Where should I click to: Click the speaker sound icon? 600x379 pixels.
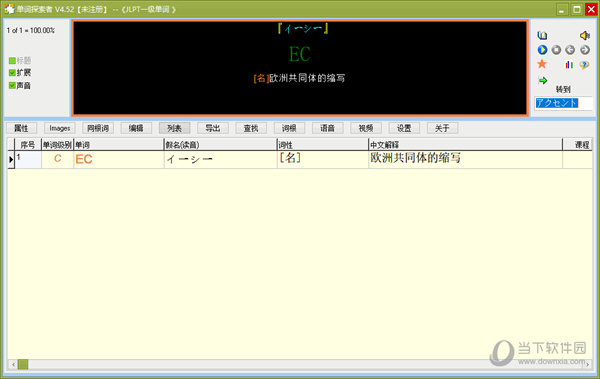(584, 36)
